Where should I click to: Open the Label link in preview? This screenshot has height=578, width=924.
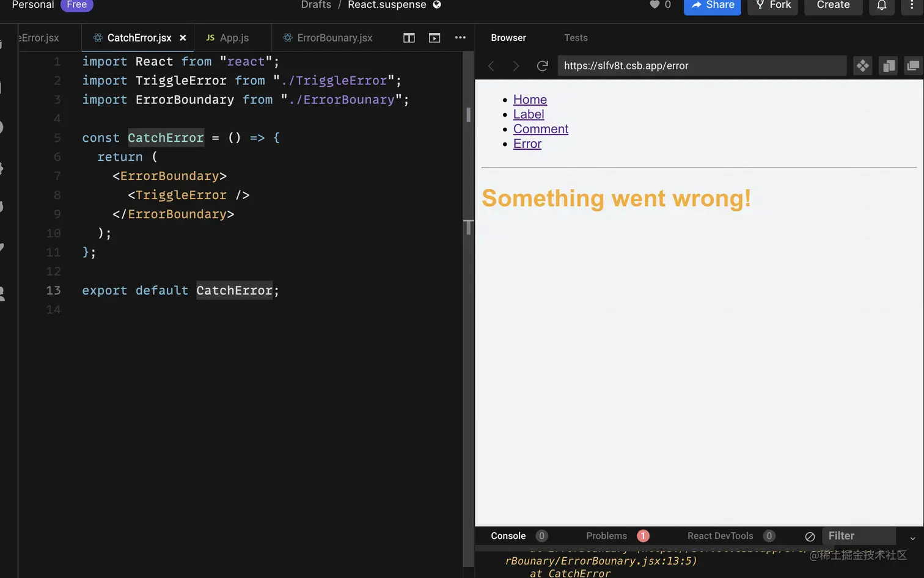(529, 114)
